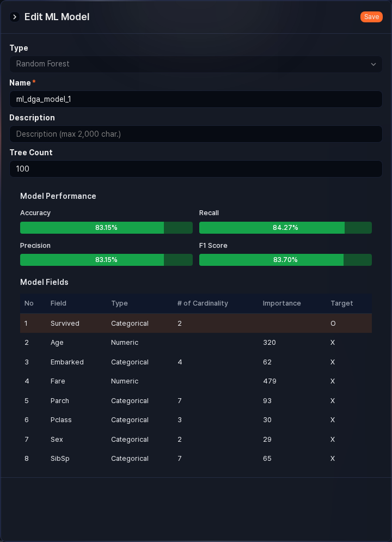Image resolution: width=392 pixels, height=542 pixels.
Task: Click the Accuracy progress bar showing 83.15%
Action: pos(106,228)
